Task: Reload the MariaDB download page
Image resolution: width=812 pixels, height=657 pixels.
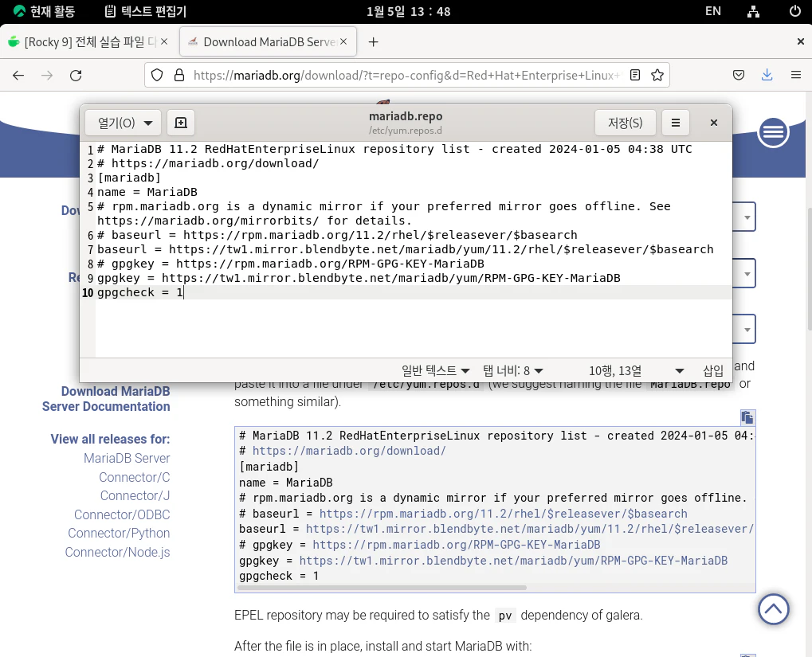Action: (76, 76)
